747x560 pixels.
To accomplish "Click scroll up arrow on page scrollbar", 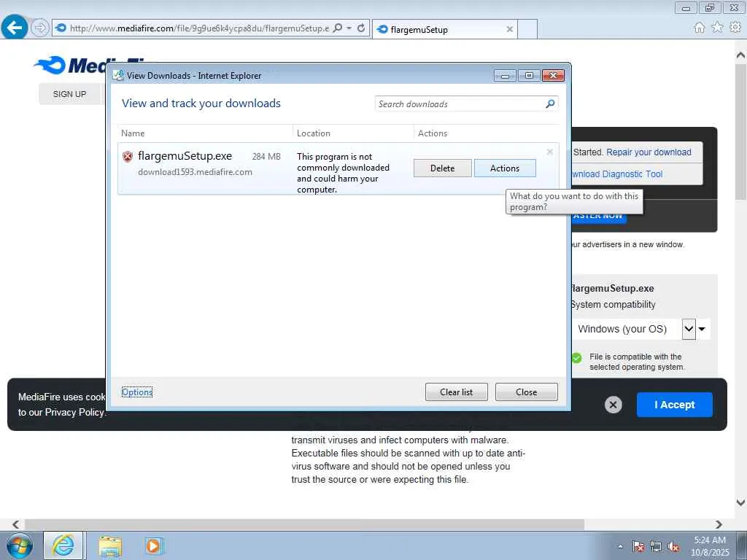I will (x=741, y=55).
